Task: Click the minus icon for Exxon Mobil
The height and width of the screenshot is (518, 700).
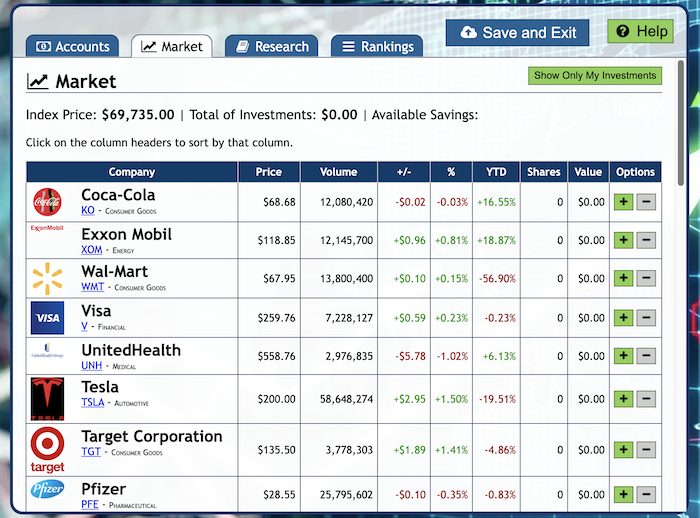Action: coord(646,240)
